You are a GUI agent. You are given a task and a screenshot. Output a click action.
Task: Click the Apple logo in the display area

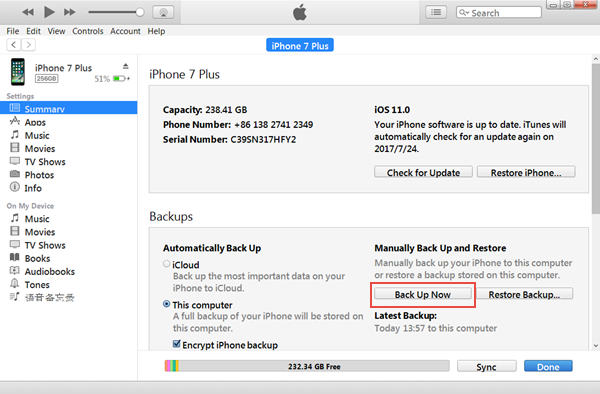(x=300, y=12)
